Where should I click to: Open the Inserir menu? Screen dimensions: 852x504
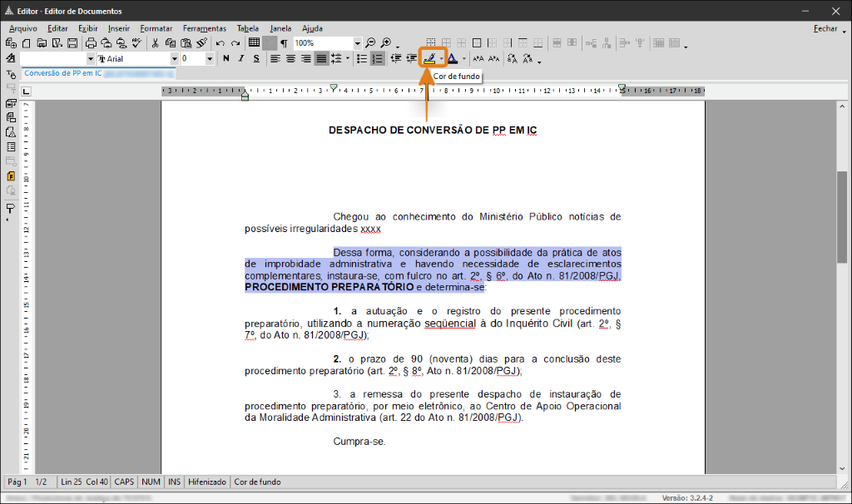pos(118,28)
